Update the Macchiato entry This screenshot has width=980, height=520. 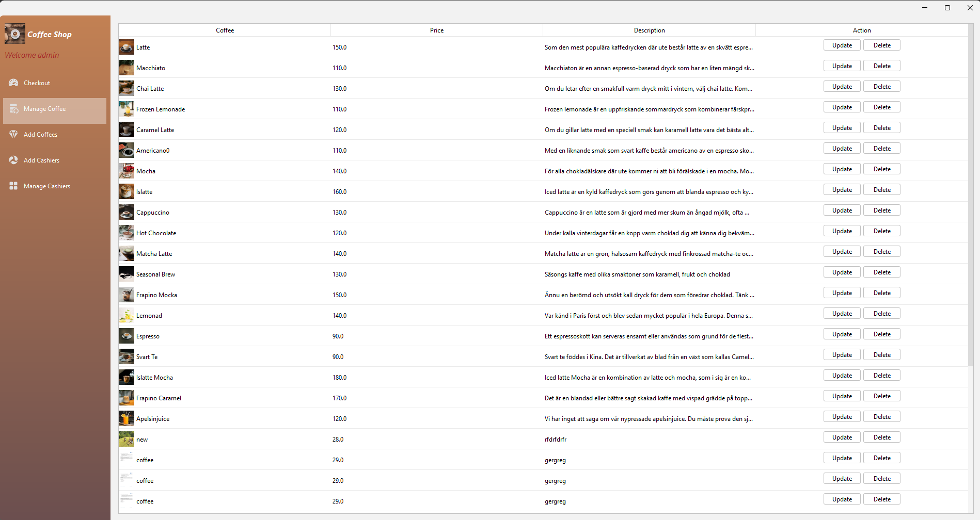(x=842, y=66)
